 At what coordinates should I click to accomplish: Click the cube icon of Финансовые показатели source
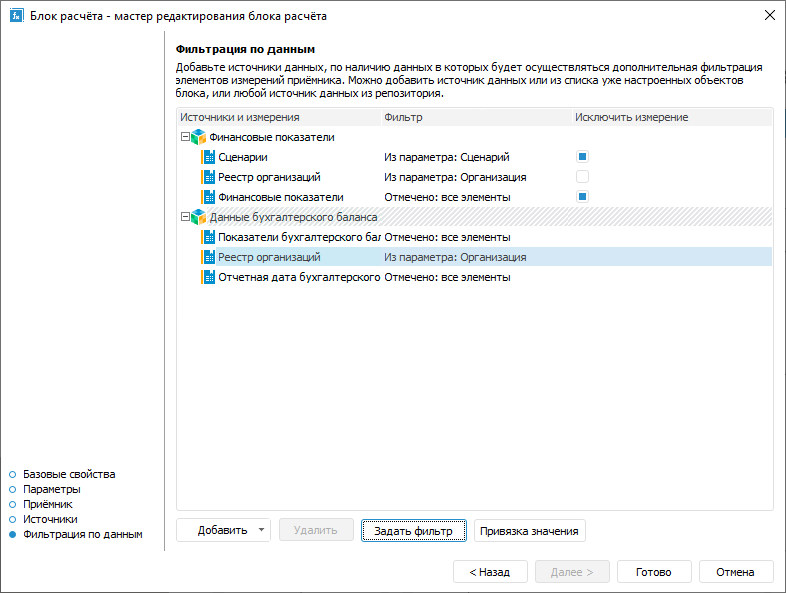198,137
